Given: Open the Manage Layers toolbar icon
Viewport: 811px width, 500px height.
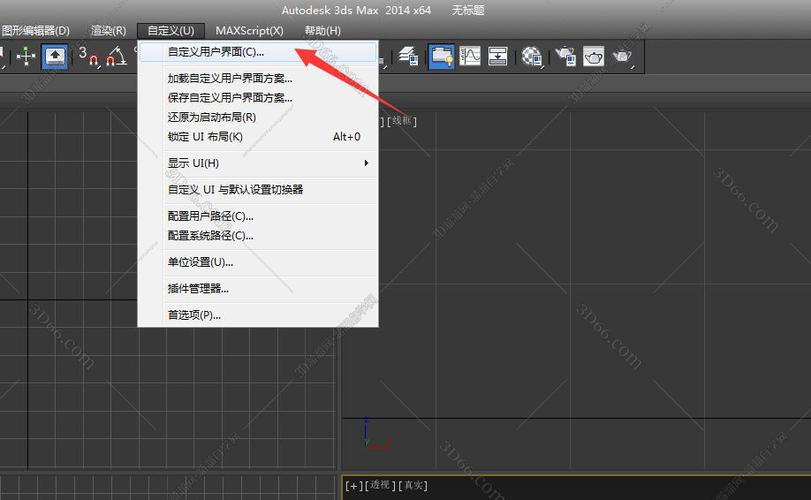Looking at the screenshot, I should click(409, 56).
